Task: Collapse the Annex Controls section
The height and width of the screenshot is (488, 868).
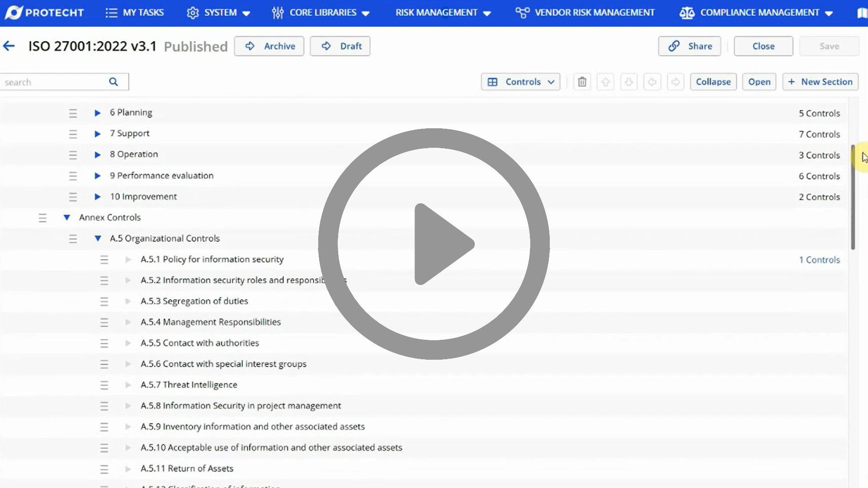Action: point(67,217)
